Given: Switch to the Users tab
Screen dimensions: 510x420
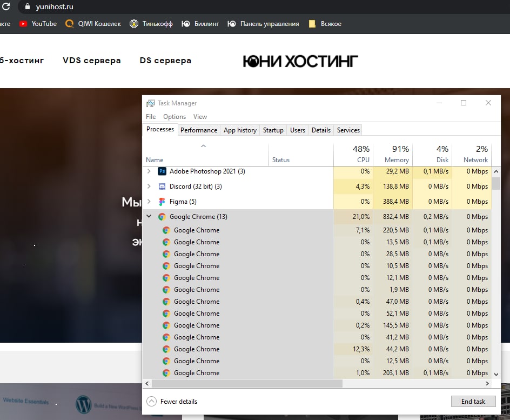Looking at the screenshot, I should tap(298, 130).
